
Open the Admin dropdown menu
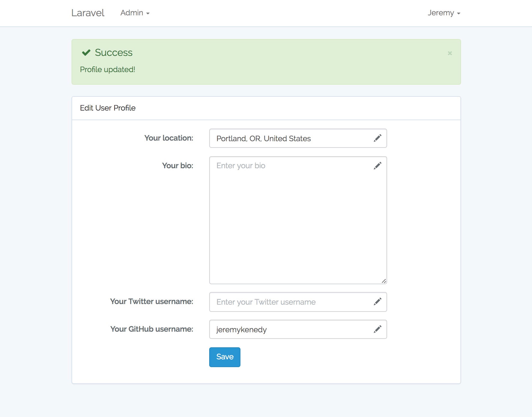[x=135, y=13]
